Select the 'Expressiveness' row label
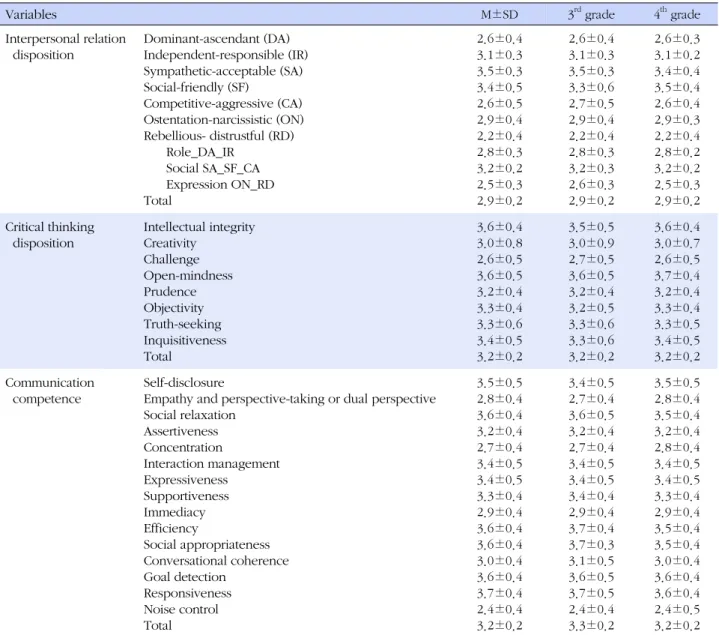Image resolution: width=719 pixels, height=635 pixels. (185, 480)
